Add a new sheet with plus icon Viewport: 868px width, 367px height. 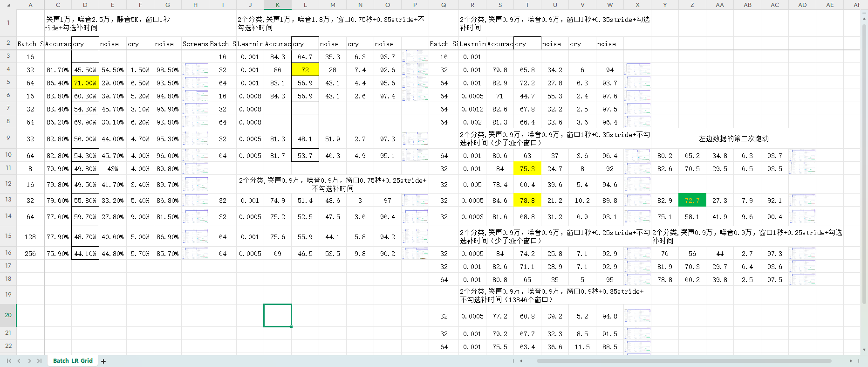103,361
